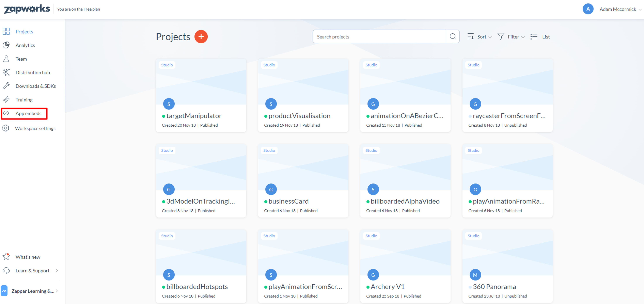Click the Analytics pie chart icon
This screenshot has height=304, width=644.
pyautogui.click(x=6, y=45)
